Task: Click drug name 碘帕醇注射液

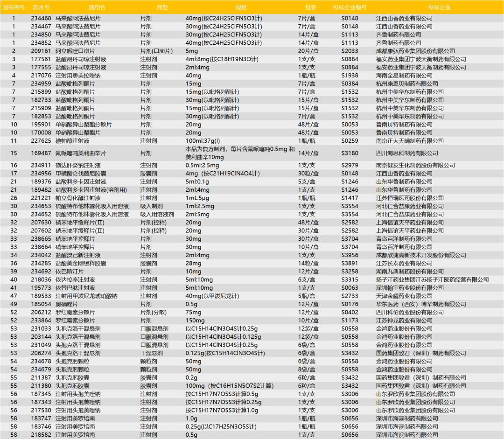Action: 72,141
